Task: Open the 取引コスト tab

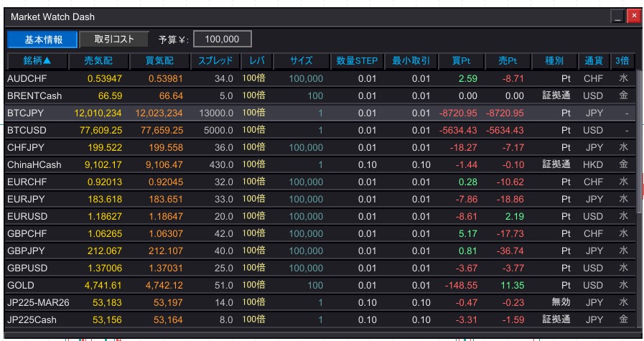Action: [x=113, y=39]
